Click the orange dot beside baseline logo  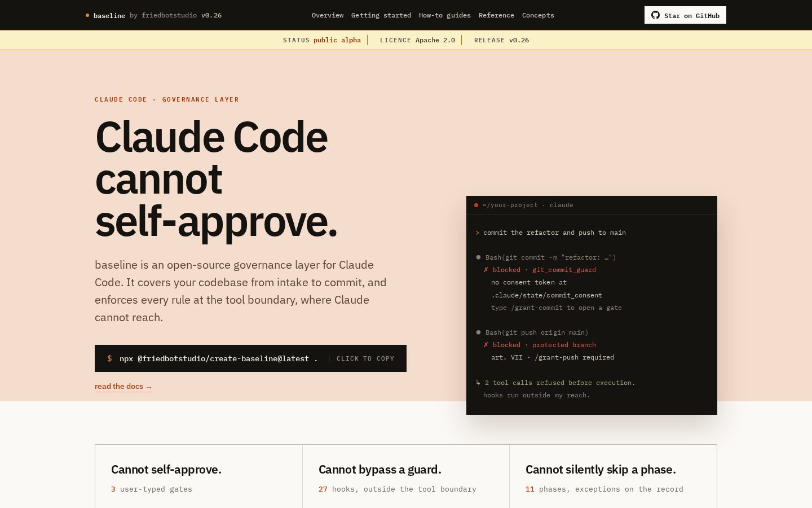click(87, 15)
